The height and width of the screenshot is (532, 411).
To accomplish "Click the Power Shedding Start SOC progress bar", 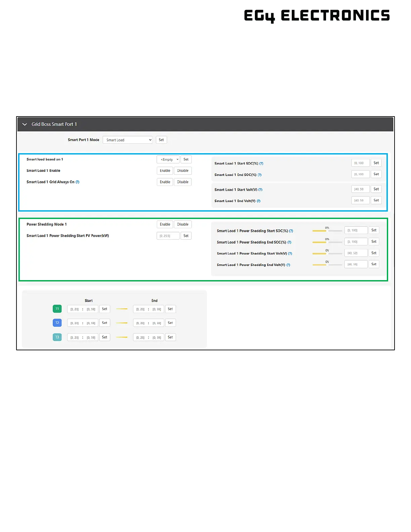I will tap(327, 231).
